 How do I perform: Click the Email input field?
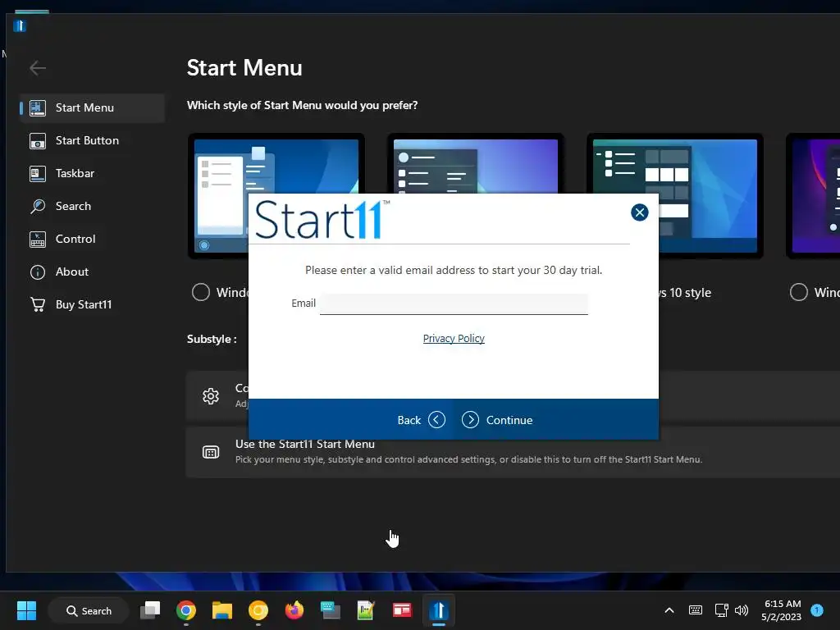(x=454, y=304)
